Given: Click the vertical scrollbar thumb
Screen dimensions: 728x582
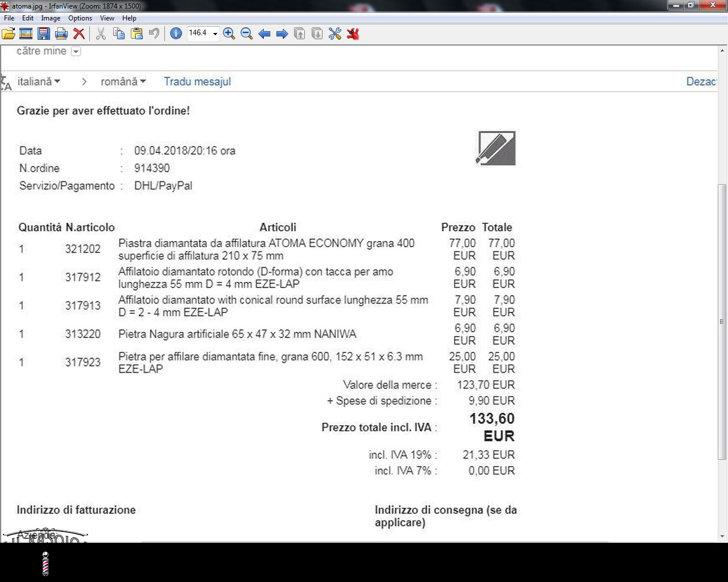Looking at the screenshot, I should click(x=722, y=322).
